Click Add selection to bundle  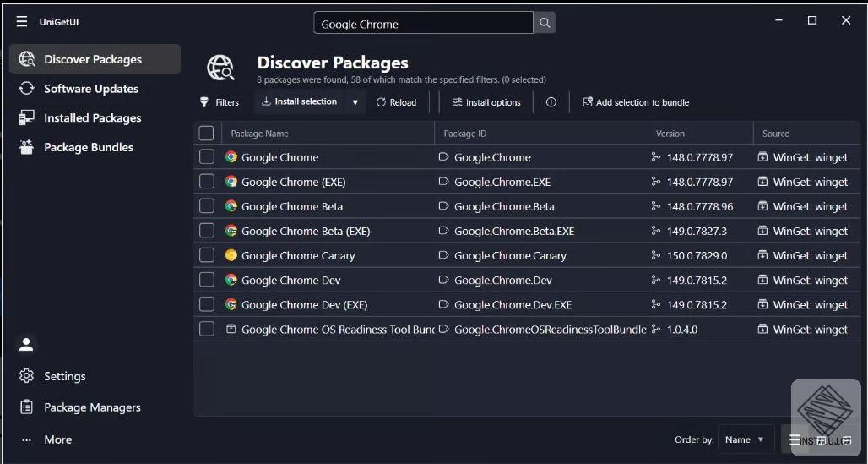click(x=636, y=102)
